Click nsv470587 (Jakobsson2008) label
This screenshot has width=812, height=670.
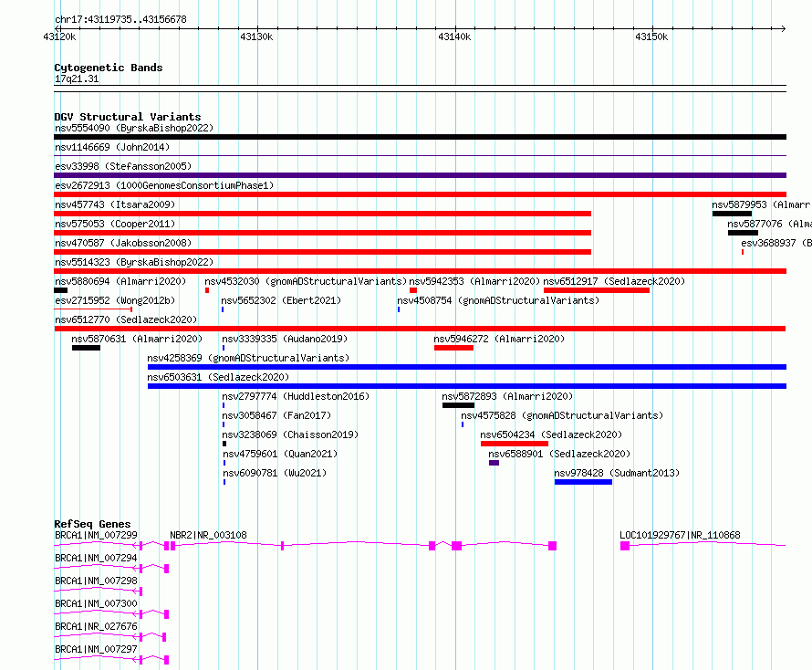click(x=123, y=243)
